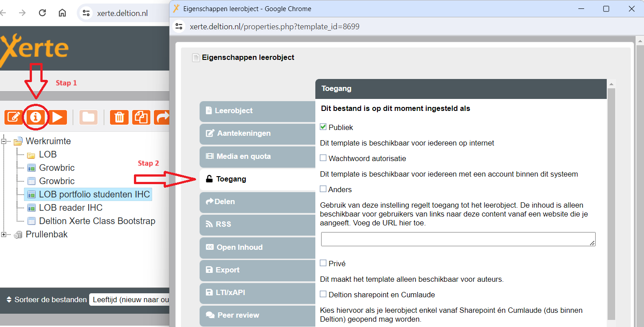644x327 pixels.
Task: Check Deltion sharepoint en Cumlaude option
Action: (x=323, y=294)
